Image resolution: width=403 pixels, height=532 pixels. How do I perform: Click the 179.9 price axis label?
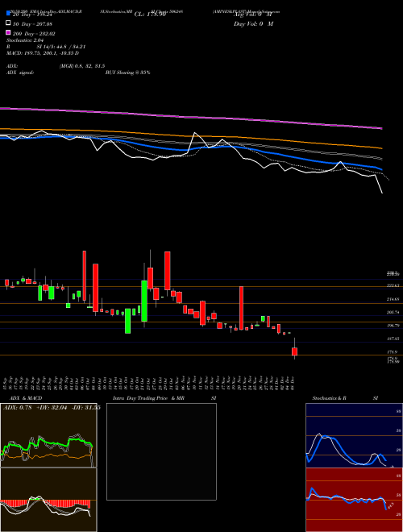(x=393, y=351)
